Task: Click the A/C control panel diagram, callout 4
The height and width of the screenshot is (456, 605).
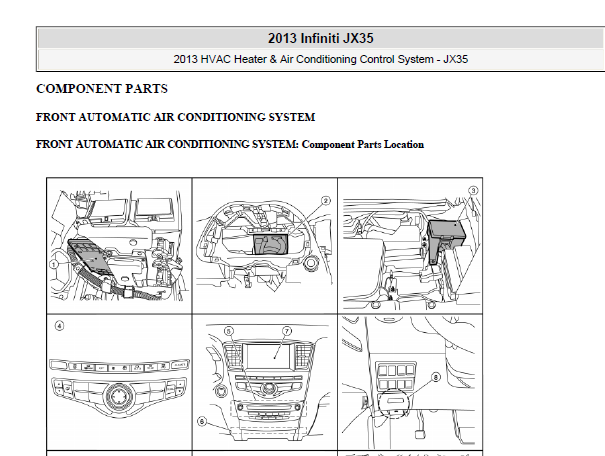Action: tap(119, 382)
